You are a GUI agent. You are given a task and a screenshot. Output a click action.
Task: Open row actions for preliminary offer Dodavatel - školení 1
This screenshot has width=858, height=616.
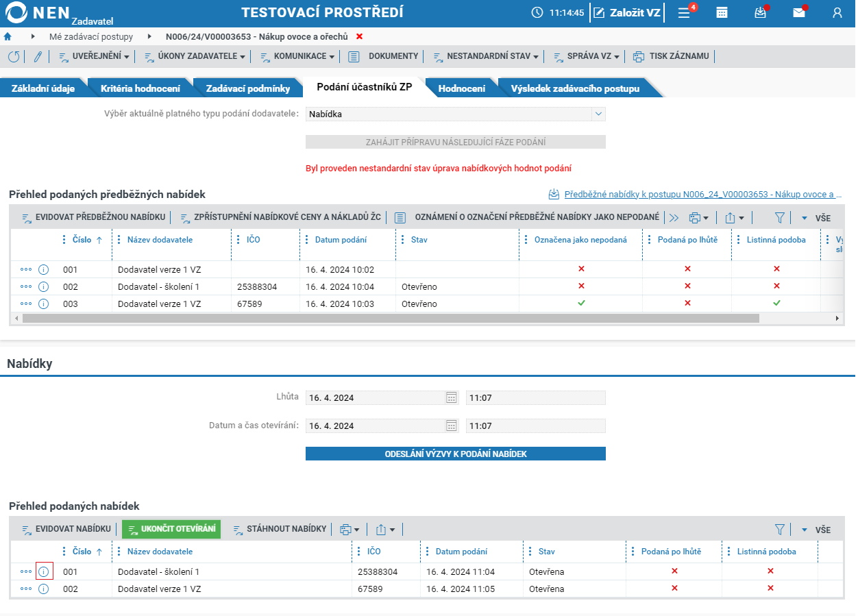click(26, 286)
